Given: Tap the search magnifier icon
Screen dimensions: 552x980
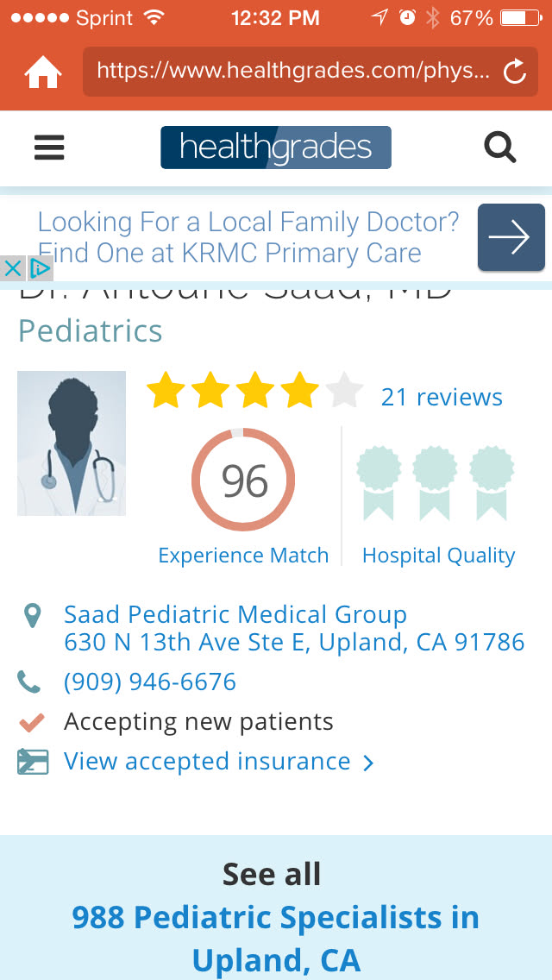Looking at the screenshot, I should click(x=500, y=148).
